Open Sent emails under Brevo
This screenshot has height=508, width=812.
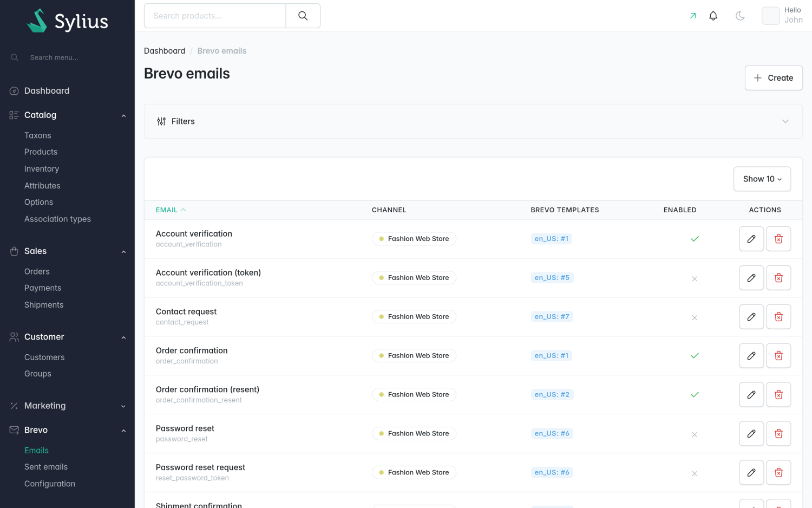[x=46, y=467]
